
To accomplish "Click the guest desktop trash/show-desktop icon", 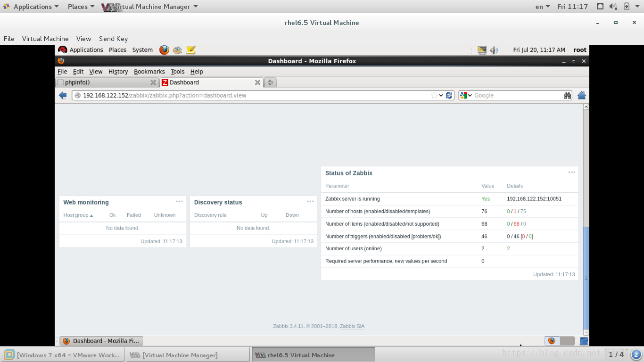I will pos(584,341).
